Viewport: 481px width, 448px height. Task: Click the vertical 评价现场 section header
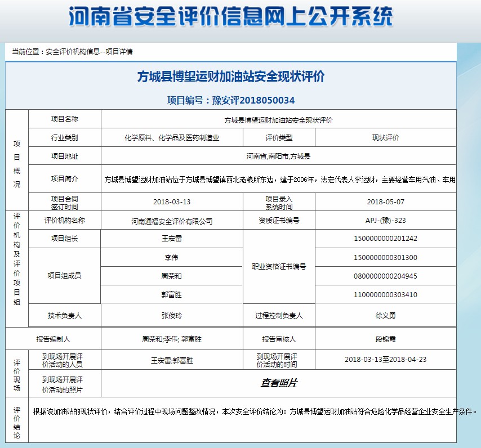(17, 375)
